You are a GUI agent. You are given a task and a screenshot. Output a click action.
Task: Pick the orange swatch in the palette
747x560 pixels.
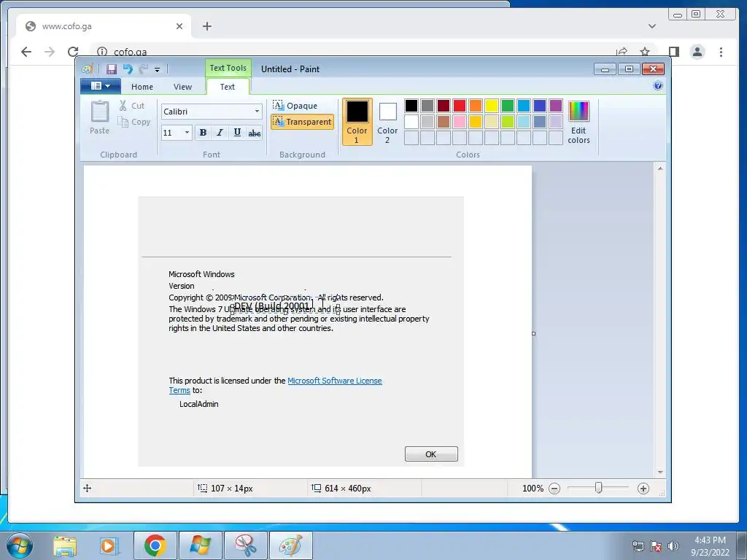click(476, 106)
